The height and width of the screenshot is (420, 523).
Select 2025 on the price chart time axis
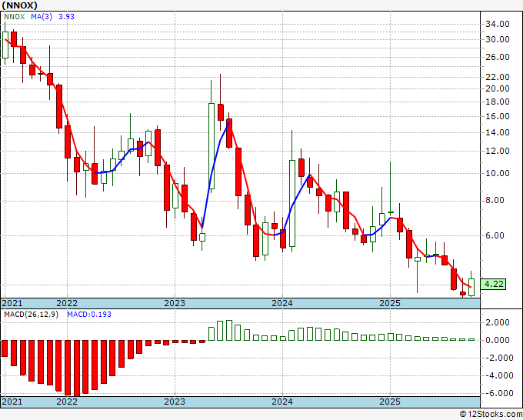tap(390, 303)
